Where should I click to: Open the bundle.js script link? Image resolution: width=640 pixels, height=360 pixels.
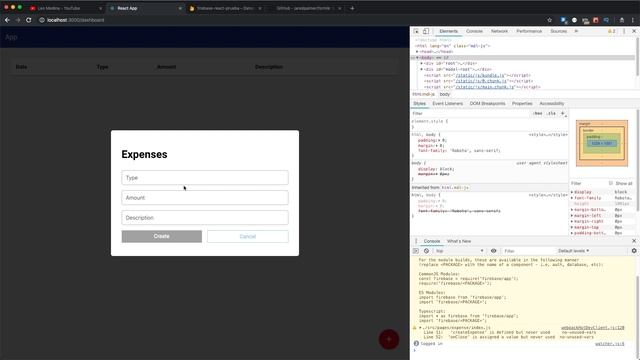tap(480, 76)
